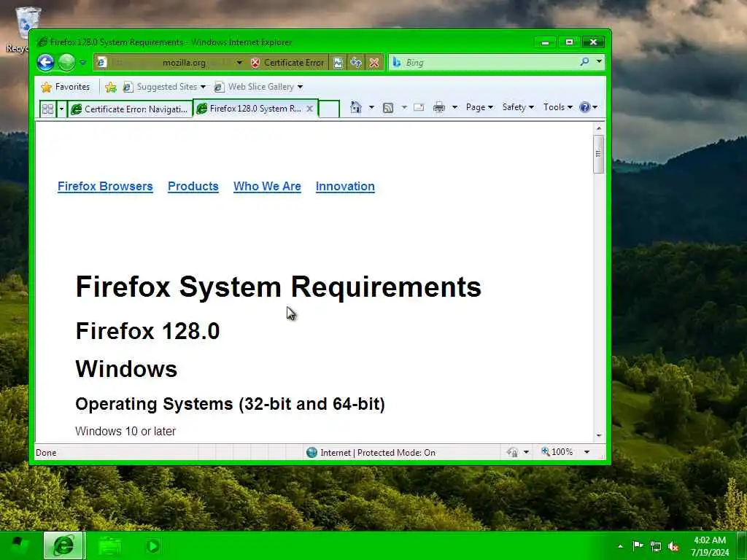The height and width of the screenshot is (560, 747).
Task: Click the RSS Feeds icon
Action: coord(388,107)
